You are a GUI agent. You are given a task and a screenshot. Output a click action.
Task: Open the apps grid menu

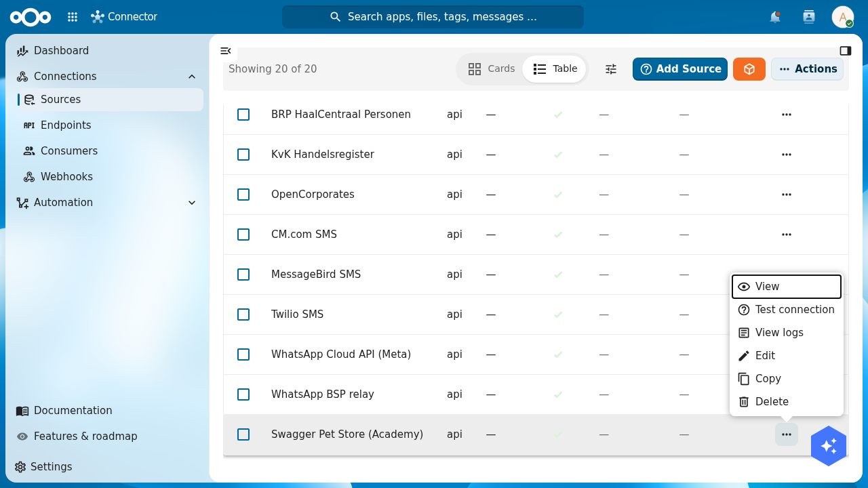pos(73,17)
